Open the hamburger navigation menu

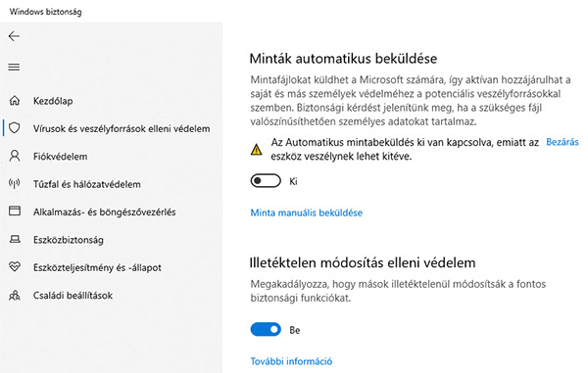pyautogui.click(x=14, y=67)
